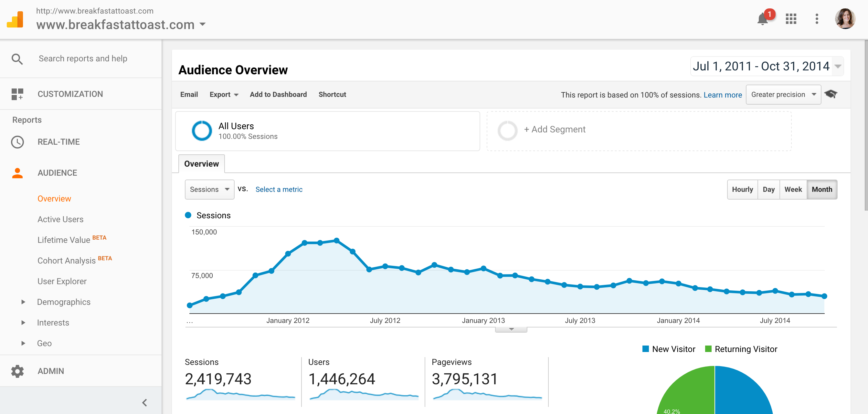Open the Sessions metric dropdown

(209, 190)
